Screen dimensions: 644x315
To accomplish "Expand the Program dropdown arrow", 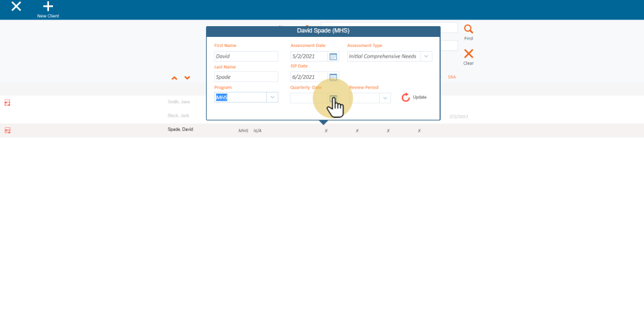I will [x=272, y=97].
